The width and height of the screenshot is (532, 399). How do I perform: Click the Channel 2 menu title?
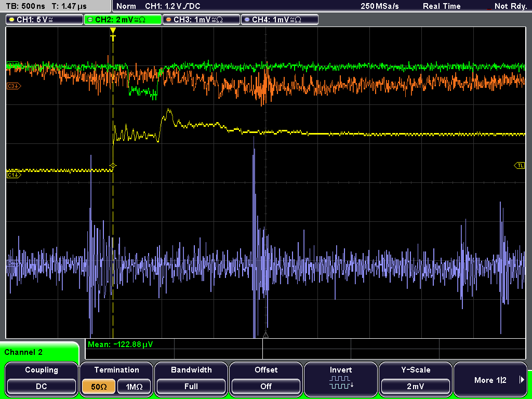[23, 352]
